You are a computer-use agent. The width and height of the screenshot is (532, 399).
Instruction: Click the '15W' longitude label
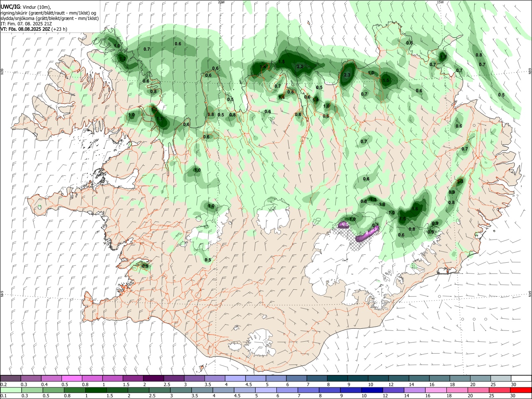[440, 2]
